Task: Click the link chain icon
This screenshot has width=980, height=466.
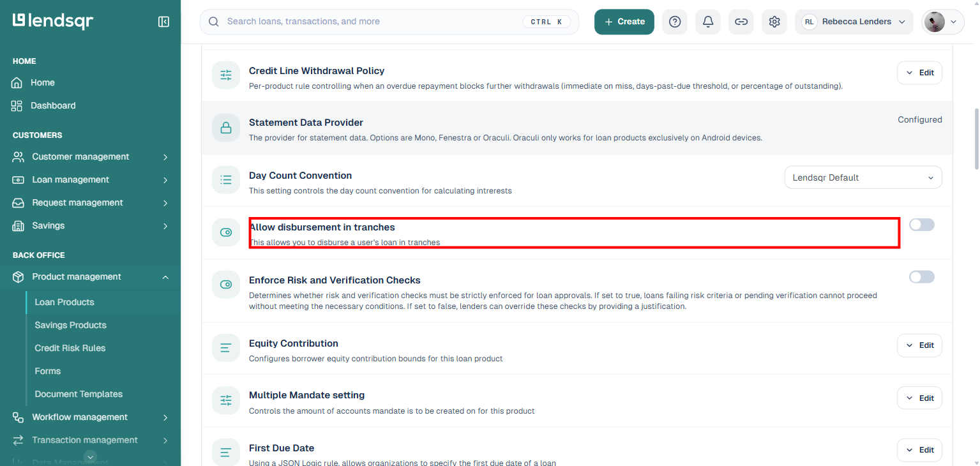Action: [x=741, y=22]
